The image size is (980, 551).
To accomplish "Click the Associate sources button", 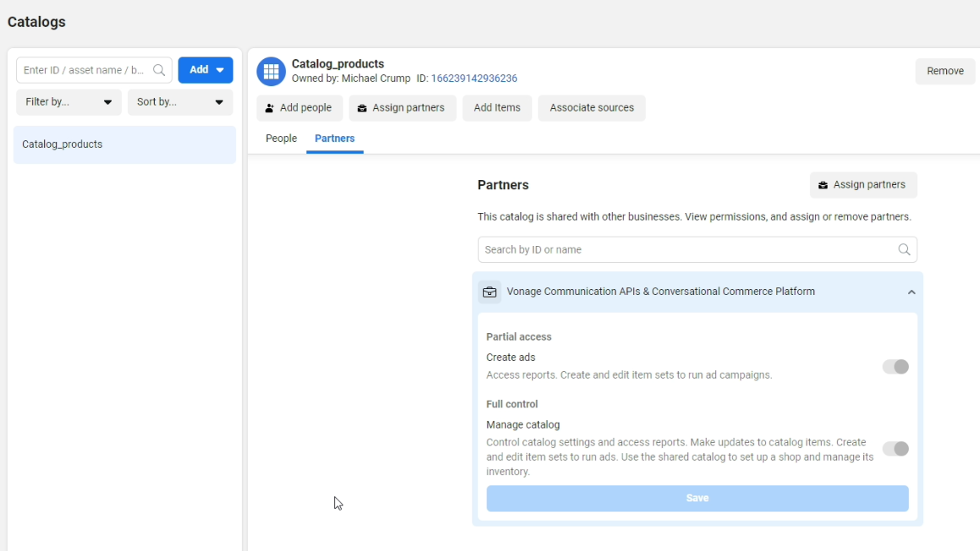I will click(591, 107).
